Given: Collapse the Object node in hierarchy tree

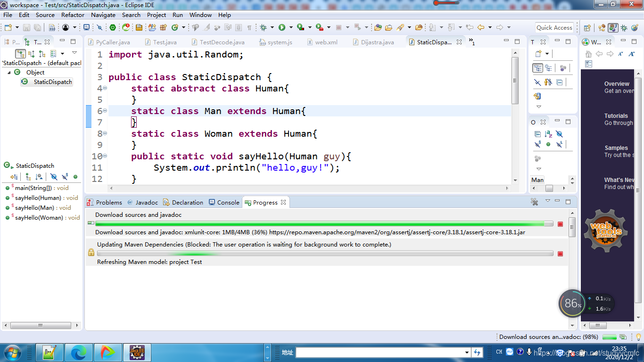Looking at the screenshot, I should point(9,72).
